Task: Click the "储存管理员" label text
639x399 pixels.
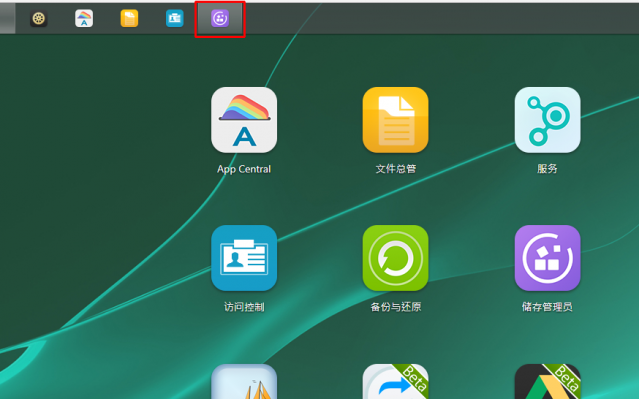Action: pos(547,307)
